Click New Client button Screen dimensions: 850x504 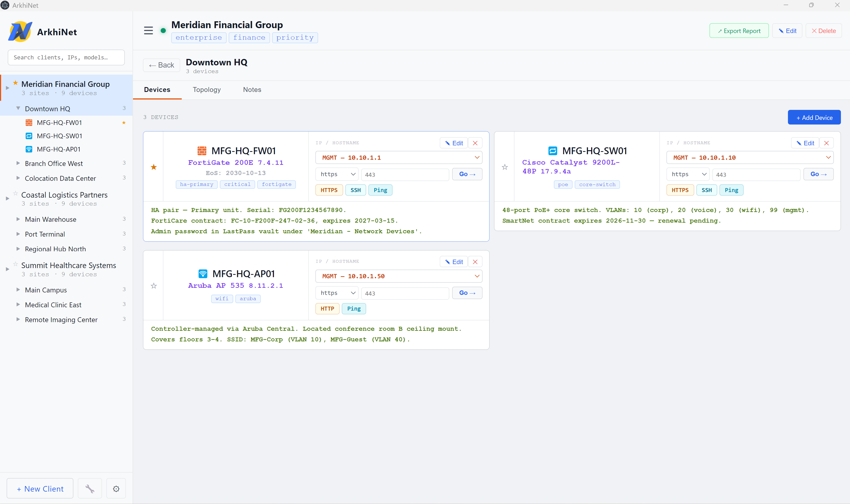tap(40, 488)
